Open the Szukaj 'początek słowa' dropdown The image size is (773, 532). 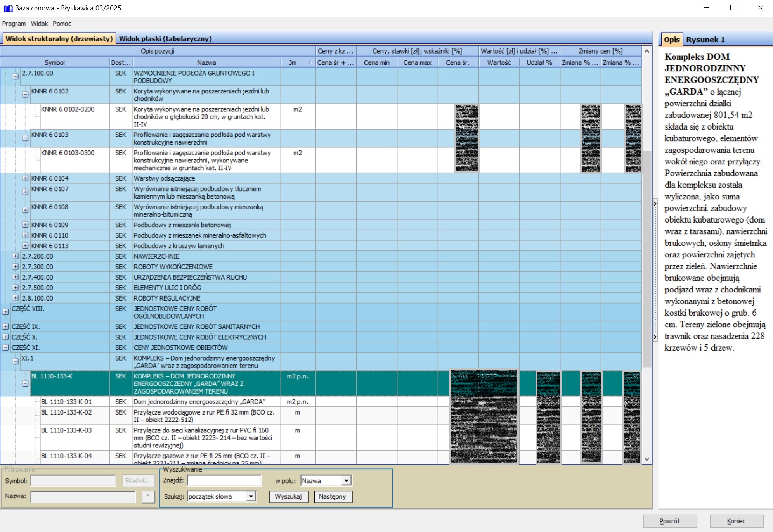pyautogui.click(x=251, y=496)
